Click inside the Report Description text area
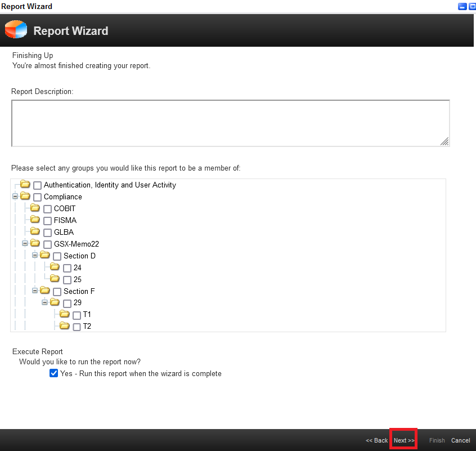This screenshot has height=451, width=476. 231,123
